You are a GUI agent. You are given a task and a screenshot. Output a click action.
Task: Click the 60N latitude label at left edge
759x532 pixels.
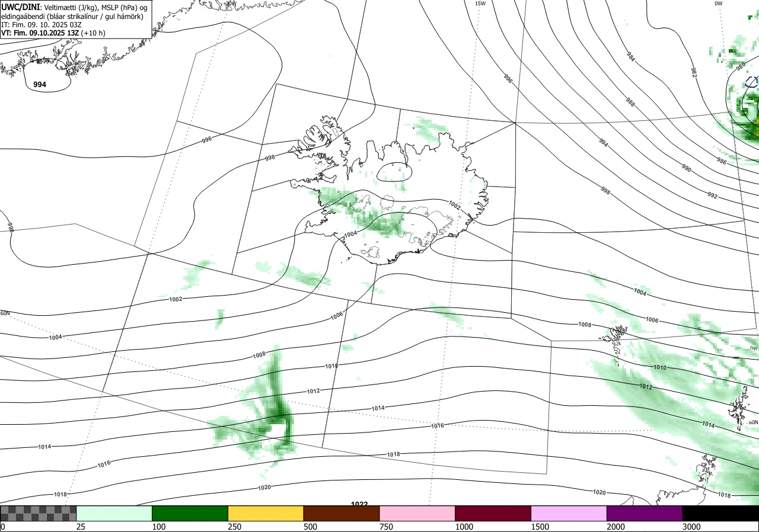click(x=5, y=313)
